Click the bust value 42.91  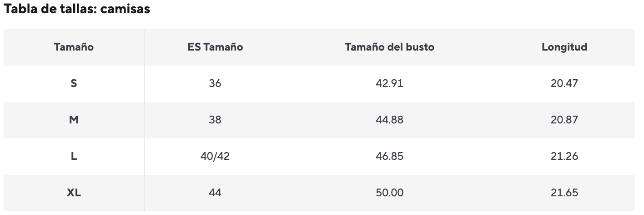click(389, 83)
